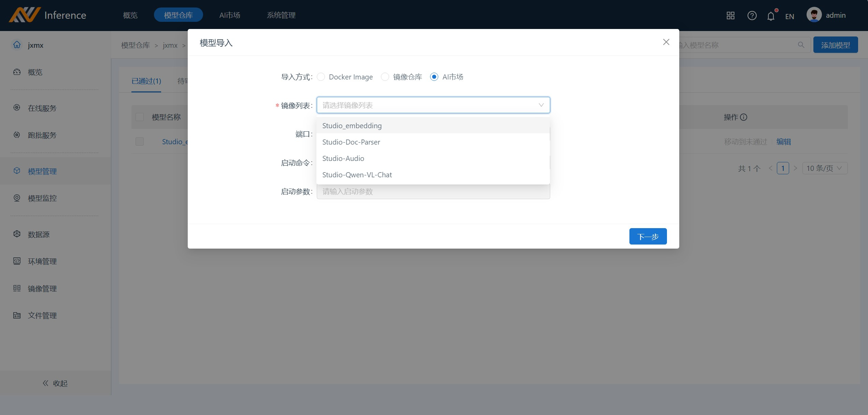Click the 下一步 button
The height and width of the screenshot is (415, 868).
[x=648, y=237]
